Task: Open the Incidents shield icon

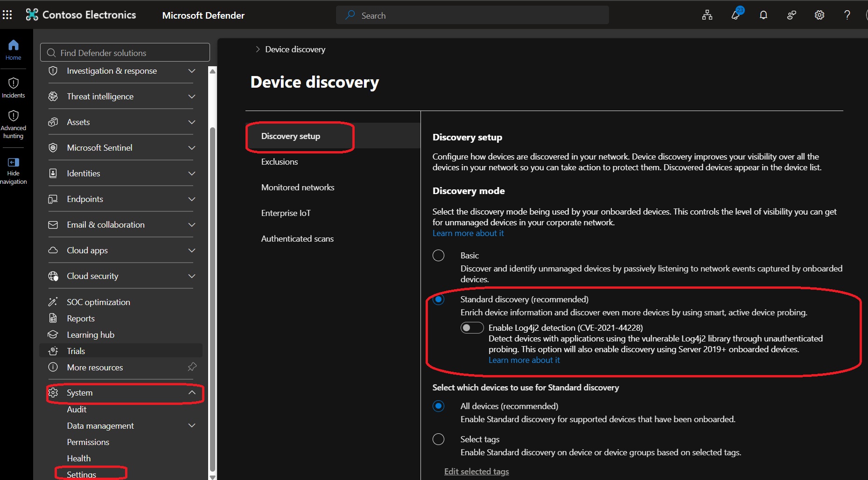Action: point(14,83)
